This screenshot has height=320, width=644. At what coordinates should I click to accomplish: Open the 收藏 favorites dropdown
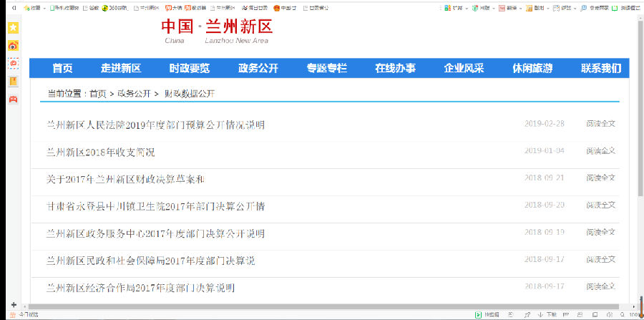pyautogui.click(x=33, y=7)
